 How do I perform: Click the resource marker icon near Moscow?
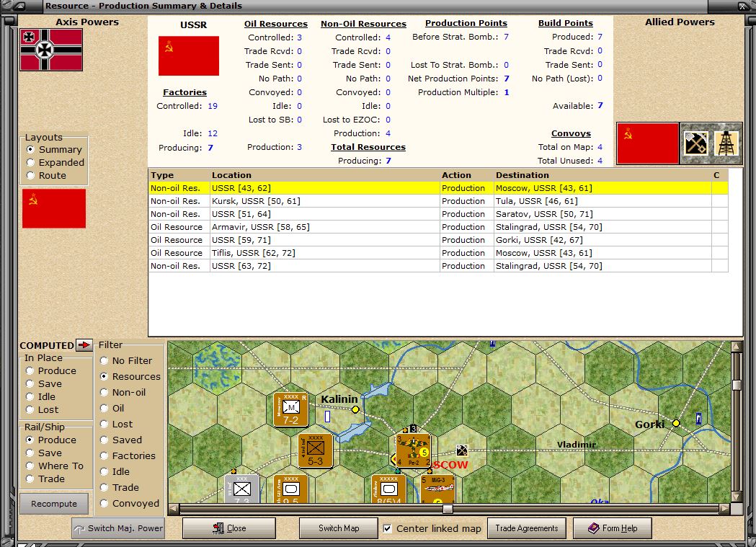click(462, 450)
